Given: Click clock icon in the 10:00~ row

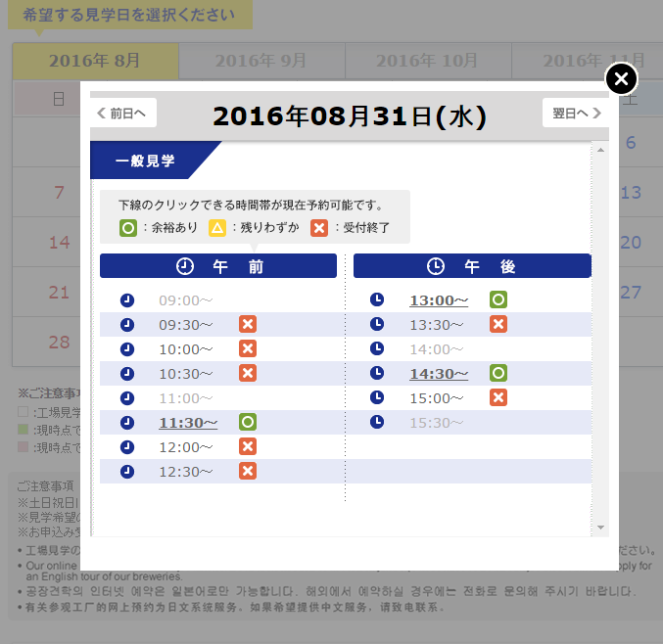Looking at the screenshot, I should 127,349.
